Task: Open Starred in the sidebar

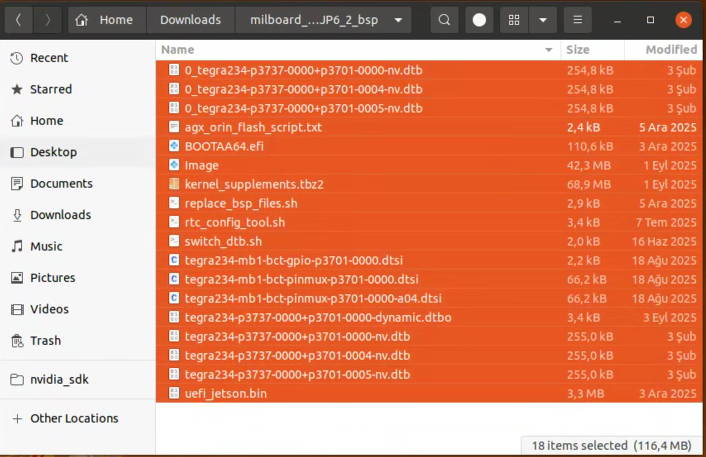Action: coord(77,89)
